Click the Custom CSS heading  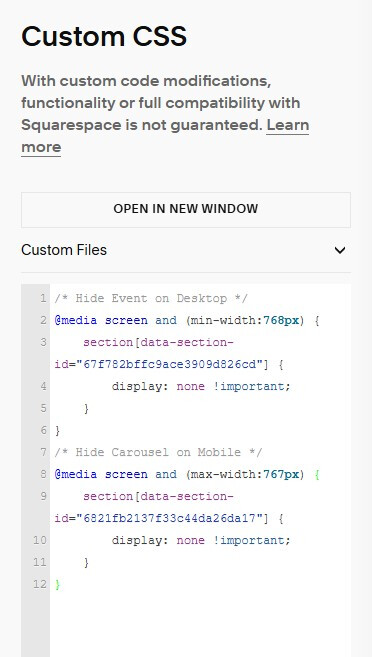tap(104, 36)
